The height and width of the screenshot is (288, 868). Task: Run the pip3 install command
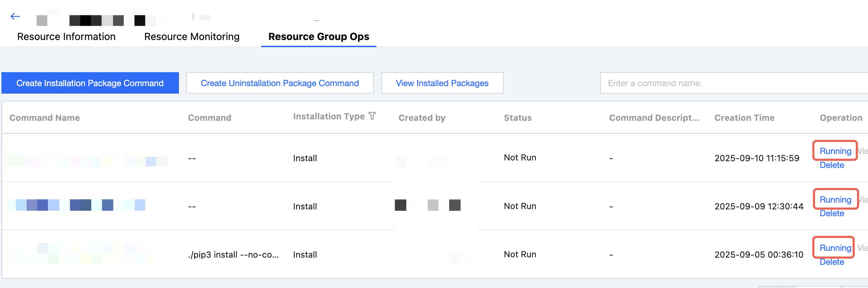click(x=835, y=248)
